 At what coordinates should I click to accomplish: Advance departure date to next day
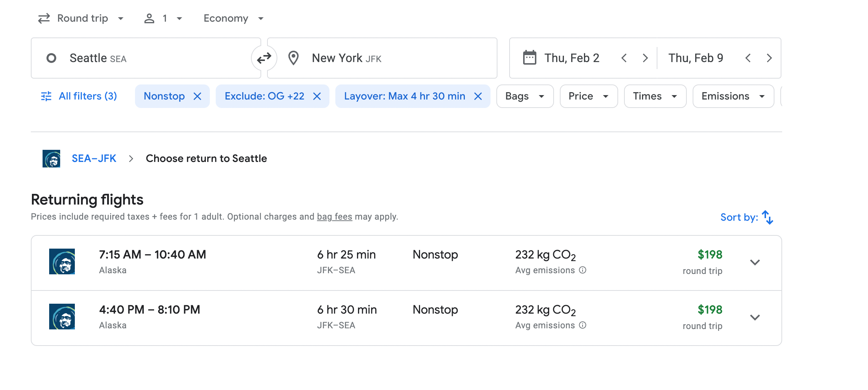[645, 58]
